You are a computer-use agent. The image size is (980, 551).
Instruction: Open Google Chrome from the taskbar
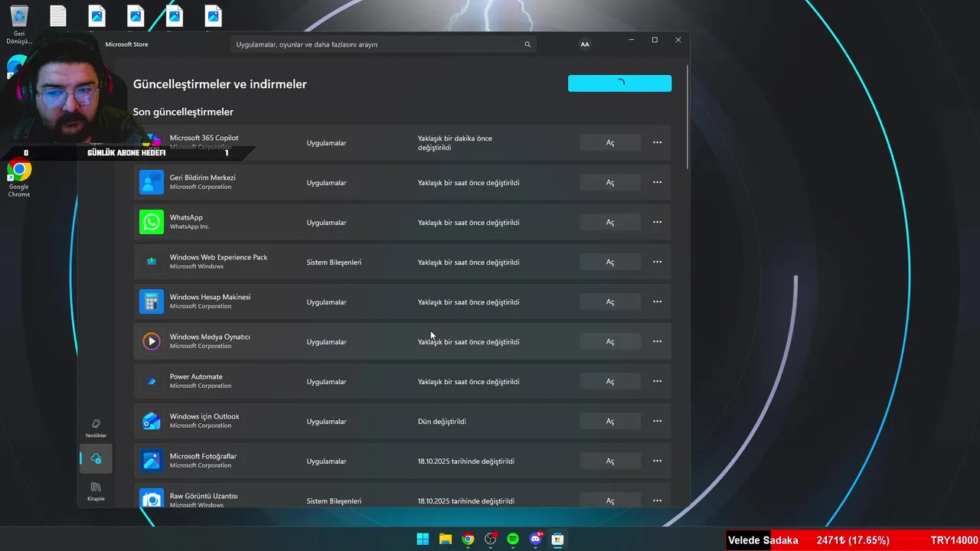pos(468,539)
